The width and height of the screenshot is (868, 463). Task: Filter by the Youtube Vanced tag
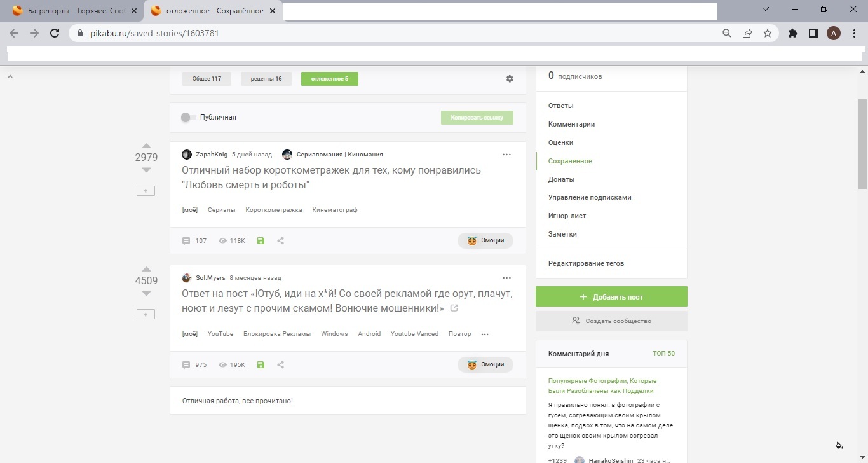pyautogui.click(x=414, y=334)
